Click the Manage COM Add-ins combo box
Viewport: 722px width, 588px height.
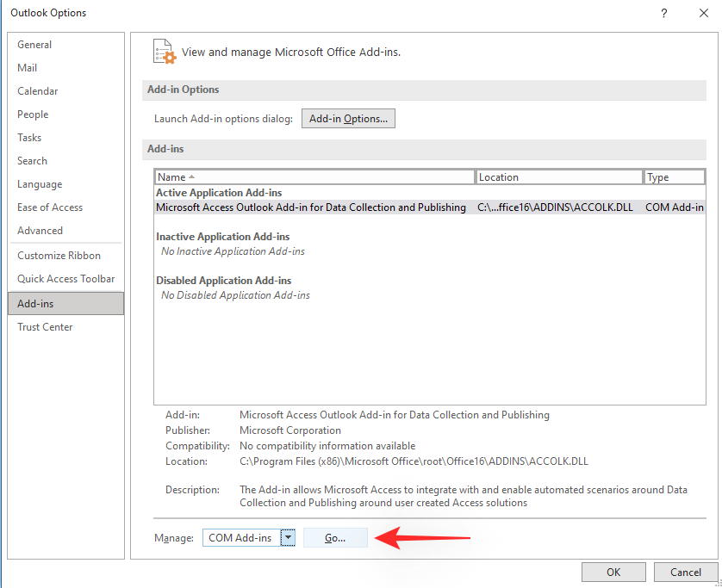coord(241,538)
